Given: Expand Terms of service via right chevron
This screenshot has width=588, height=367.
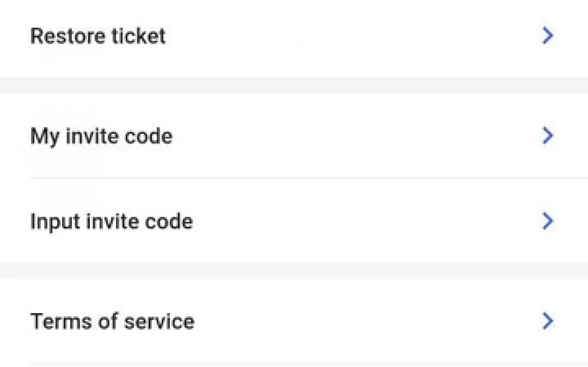Looking at the screenshot, I should click(x=548, y=321).
